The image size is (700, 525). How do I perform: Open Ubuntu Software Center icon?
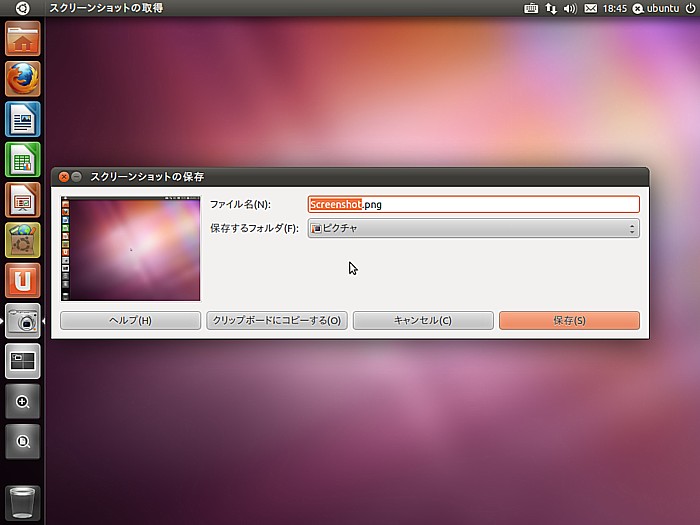(23, 240)
